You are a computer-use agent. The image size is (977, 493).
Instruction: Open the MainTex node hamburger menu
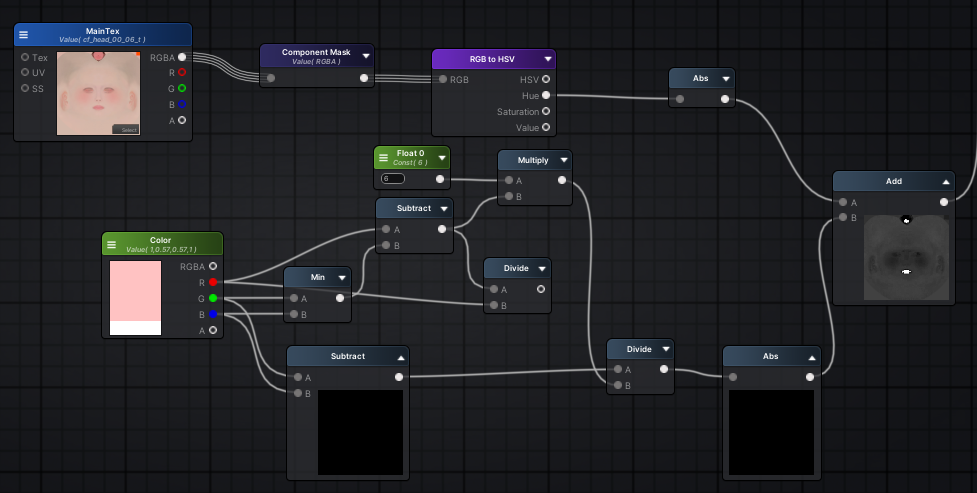tap(24, 35)
